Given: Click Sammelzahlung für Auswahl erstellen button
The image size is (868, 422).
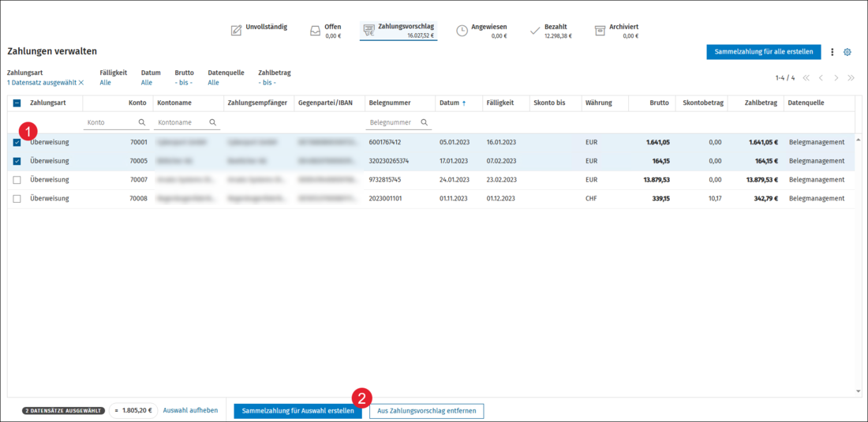Looking at the screenshot, I should coord(297,411).
